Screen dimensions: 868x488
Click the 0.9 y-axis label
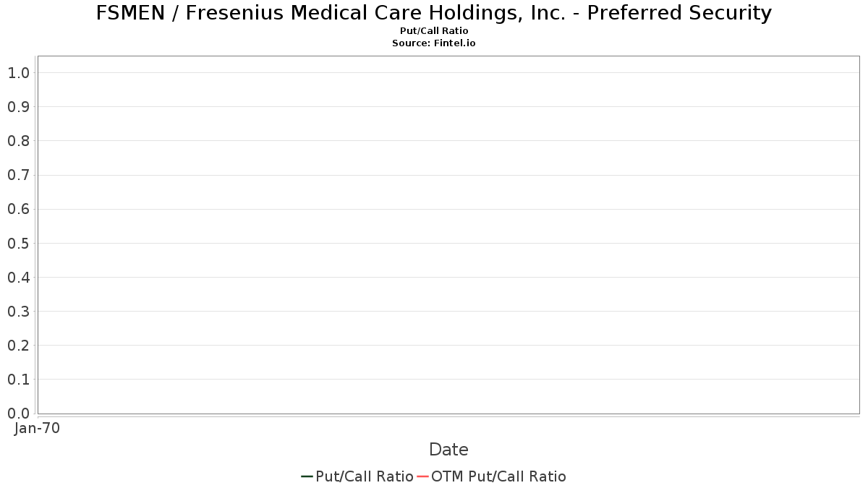coord(18,107)
